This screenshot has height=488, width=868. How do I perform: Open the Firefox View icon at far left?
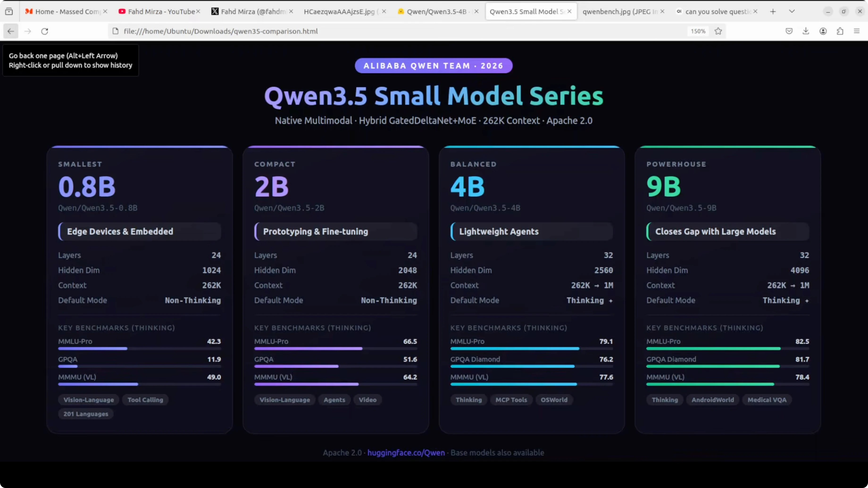tap(9, 12)
